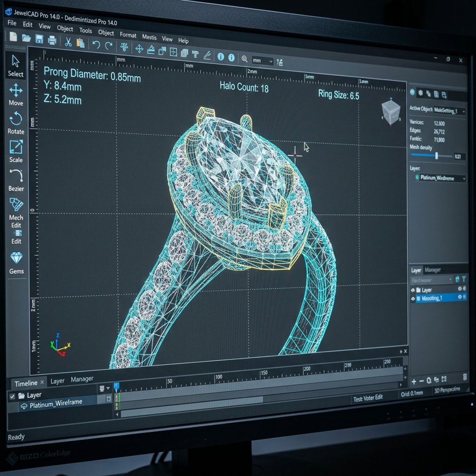Click the four-arrow transform toolbar icon
This screenshot has width=476, height=476.
(139, 49)
